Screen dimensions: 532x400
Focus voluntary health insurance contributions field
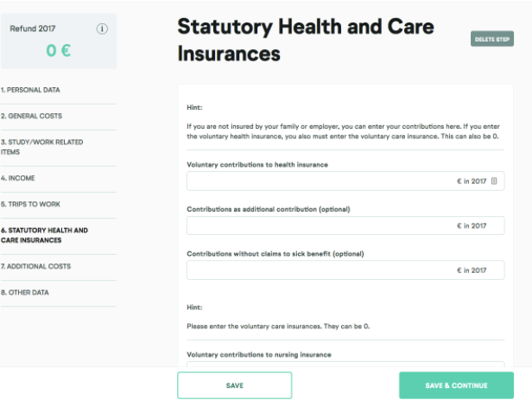point(345,181)
